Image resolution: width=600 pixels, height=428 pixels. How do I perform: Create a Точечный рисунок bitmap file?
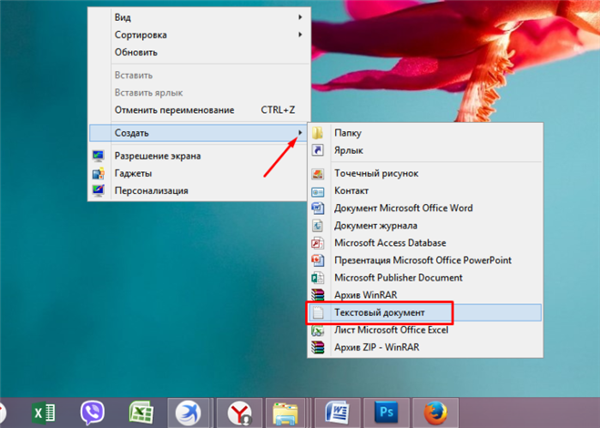click(425, 174)
